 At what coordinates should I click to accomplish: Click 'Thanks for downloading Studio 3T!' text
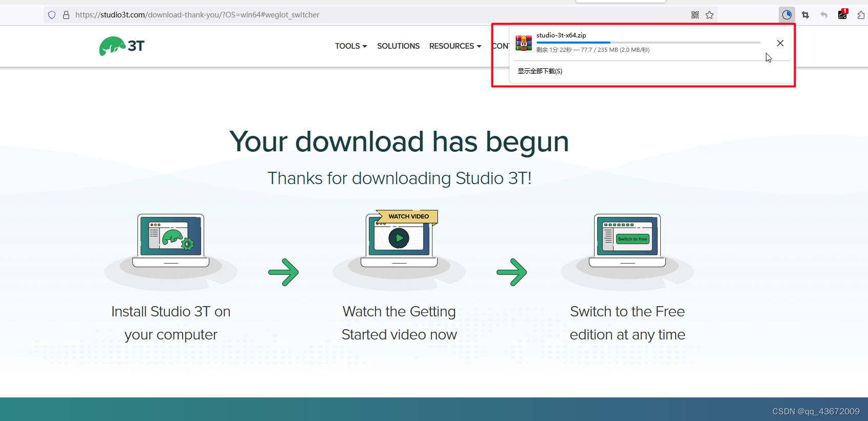point(399,178)
